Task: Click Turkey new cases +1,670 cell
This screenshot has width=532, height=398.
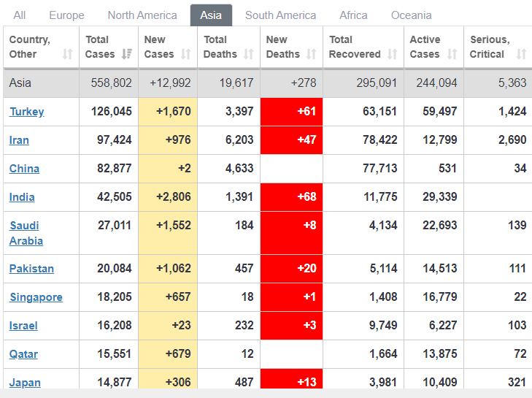Action: (168, 112)
